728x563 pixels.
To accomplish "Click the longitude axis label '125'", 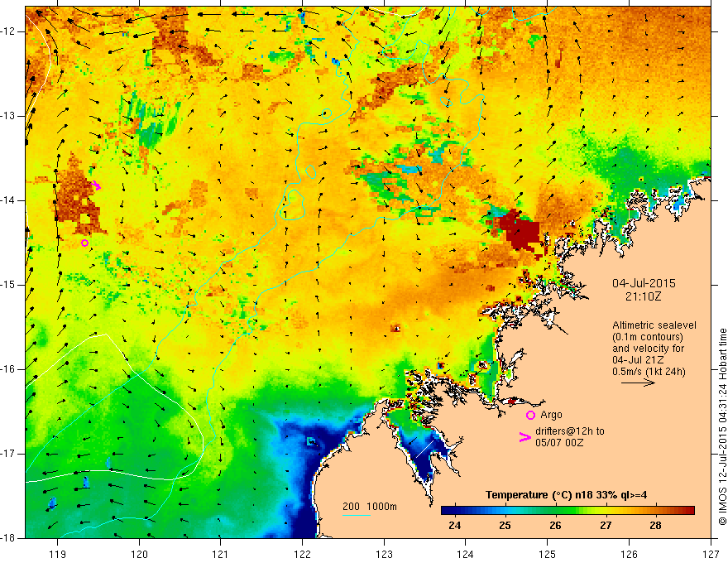I will (548, 554).
